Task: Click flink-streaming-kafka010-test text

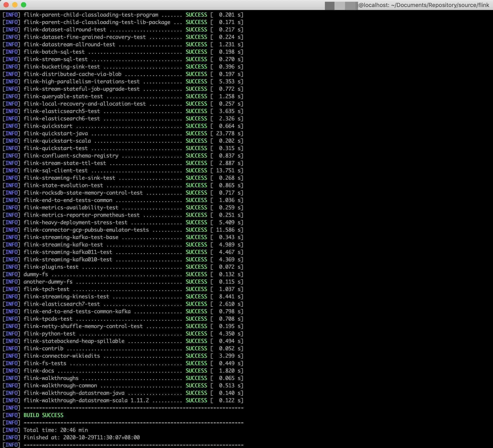Action: point(68,259)
